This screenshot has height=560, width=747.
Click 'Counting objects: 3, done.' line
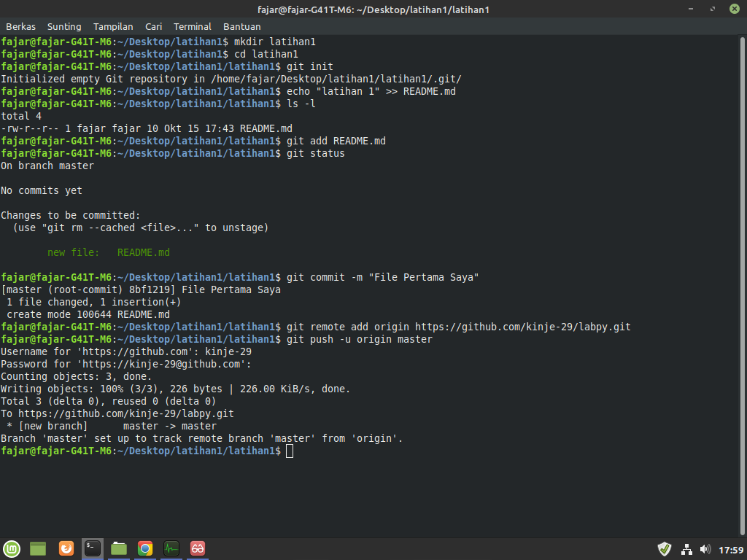tap(76, 377)
